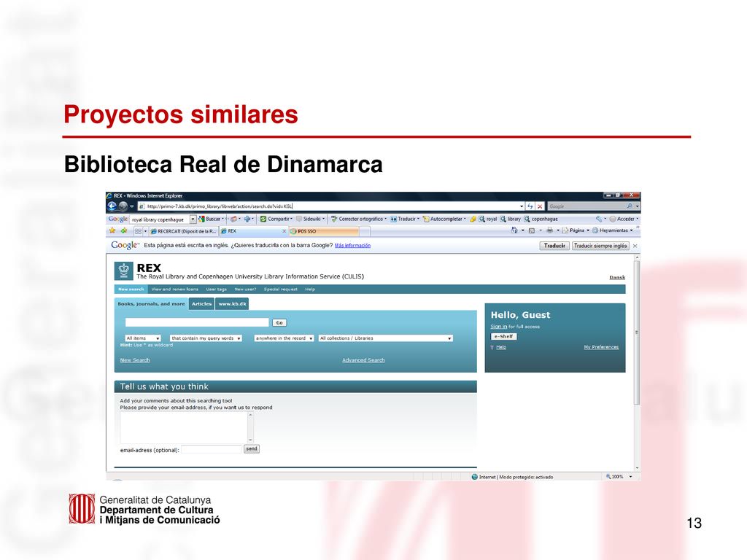Open 'anywhere in the record' dropdown

[284, 338]
